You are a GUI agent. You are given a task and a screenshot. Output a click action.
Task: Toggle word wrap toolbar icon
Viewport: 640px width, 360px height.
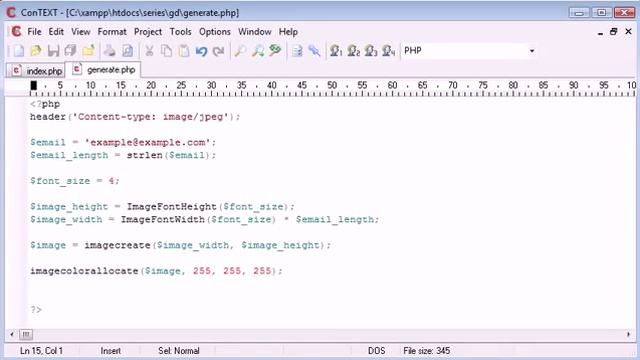point(297,51)
